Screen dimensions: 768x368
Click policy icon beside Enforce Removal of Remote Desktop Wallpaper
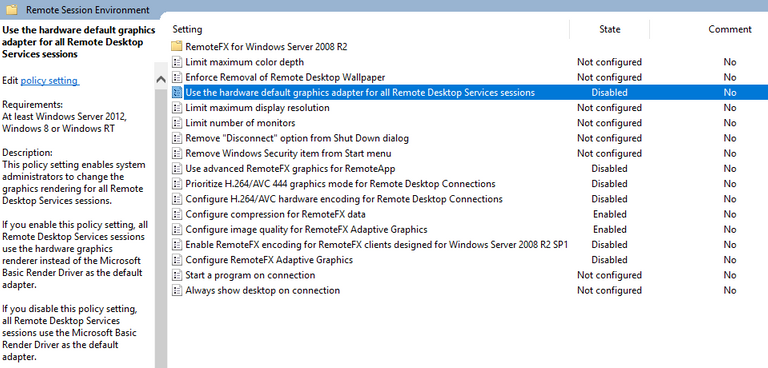177,77
